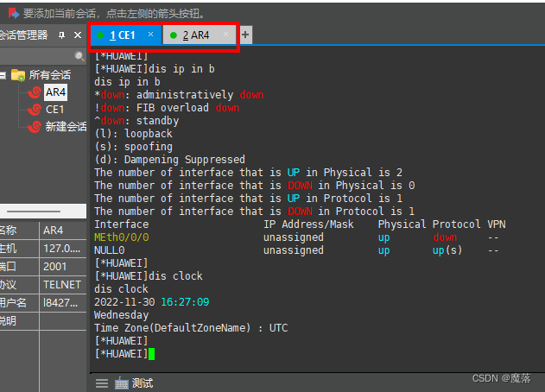Click the 新建会话 swirl icon

[x=35, y=127]
